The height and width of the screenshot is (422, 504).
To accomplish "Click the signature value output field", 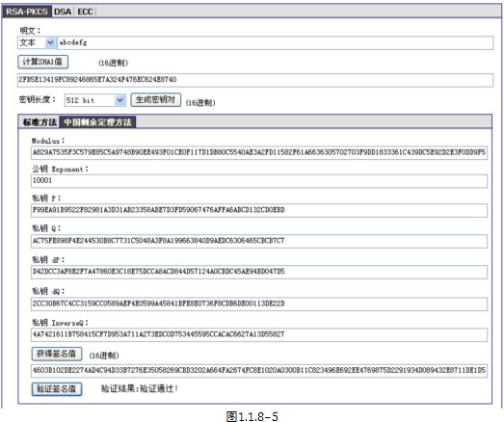I will (x=259, y=371).
